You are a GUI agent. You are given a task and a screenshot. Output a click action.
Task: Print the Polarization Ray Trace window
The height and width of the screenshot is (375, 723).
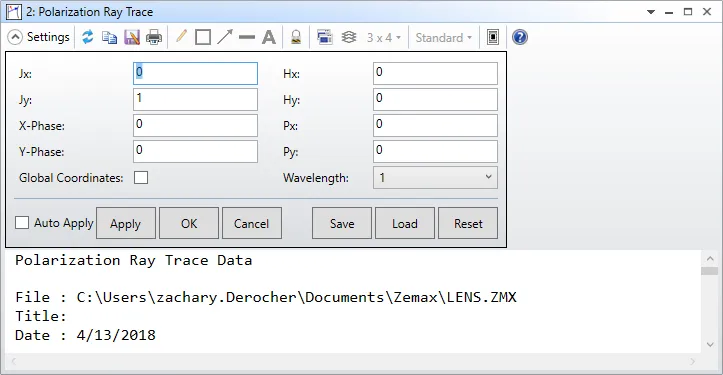pyautogui.click(x=154, y=37)
